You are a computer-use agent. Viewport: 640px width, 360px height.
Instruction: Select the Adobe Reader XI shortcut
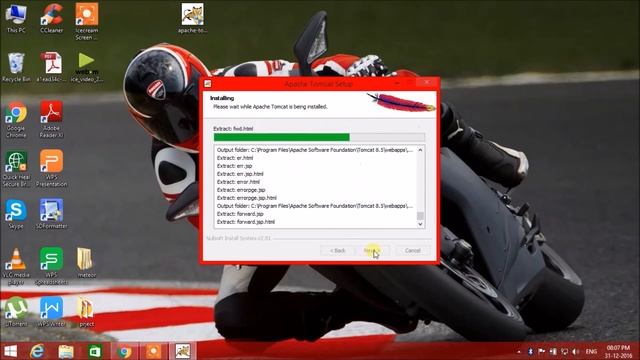click(x=51, y=120)
